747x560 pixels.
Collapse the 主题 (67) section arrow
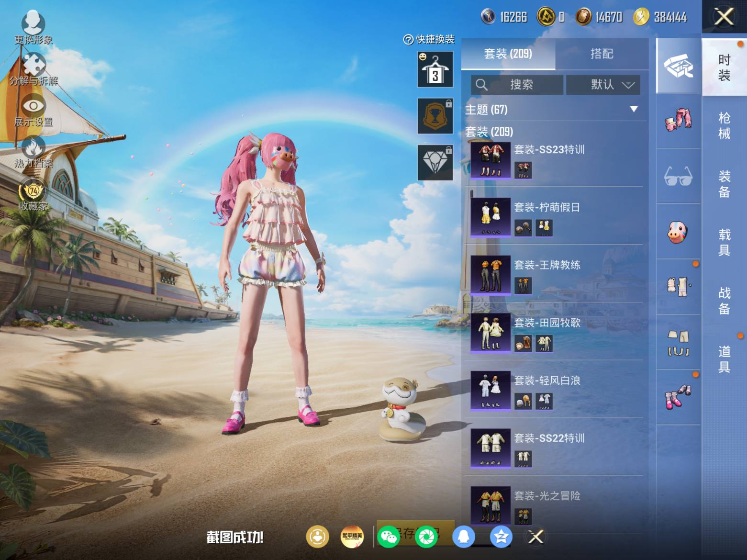tap(634, 110)
